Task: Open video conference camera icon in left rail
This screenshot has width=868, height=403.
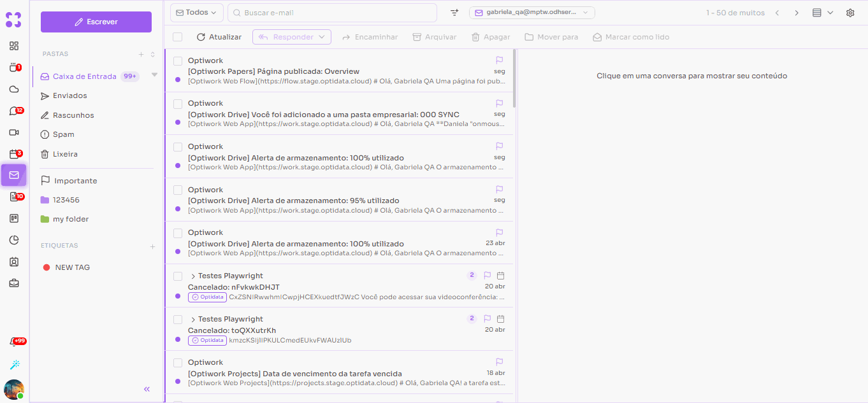Action: [x=14, y=132]
